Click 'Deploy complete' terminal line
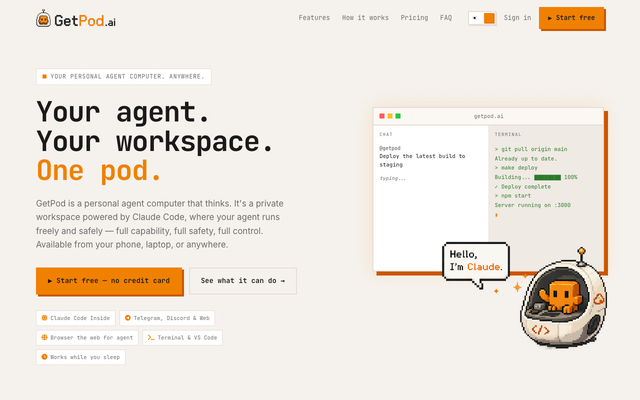Screen dimensions: 640x400 (523, 187)
